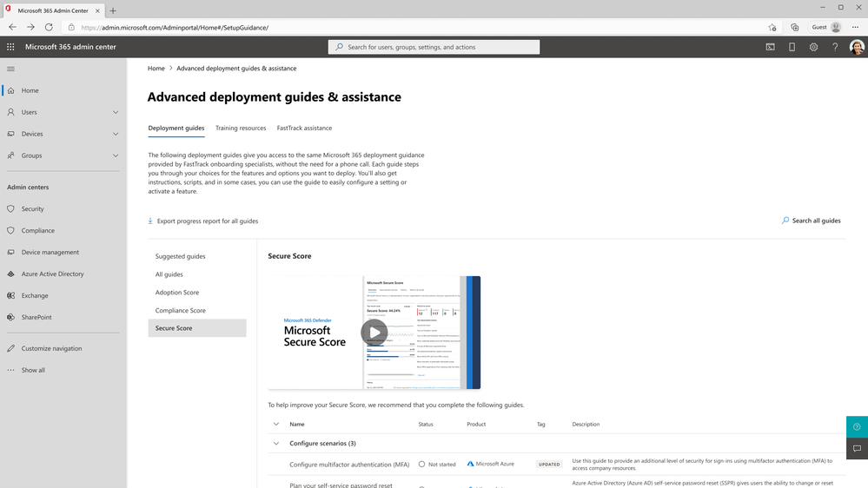Image resolution: width=868 pixels, height=488 pixels.
Task: Click the browser Refresh button
Action: 49,27
